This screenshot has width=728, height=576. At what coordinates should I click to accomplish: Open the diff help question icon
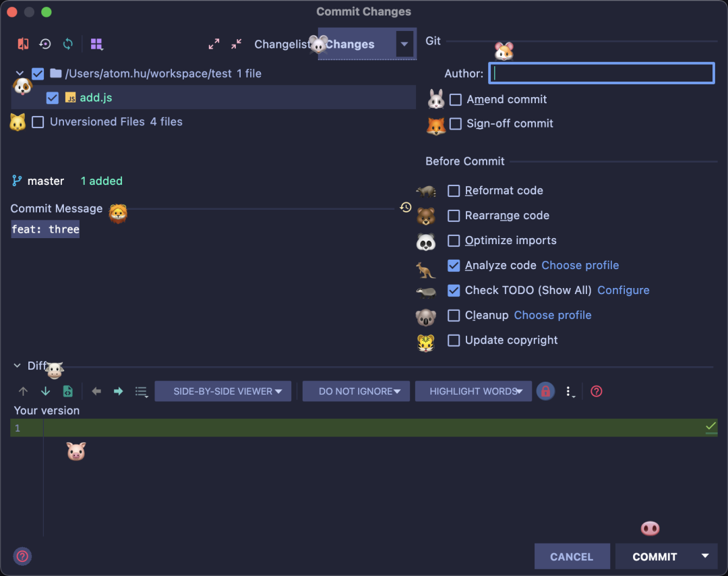596,391
